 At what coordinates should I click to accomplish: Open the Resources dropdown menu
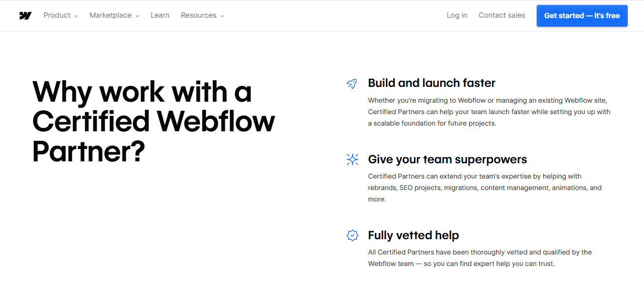click(202, 15)
